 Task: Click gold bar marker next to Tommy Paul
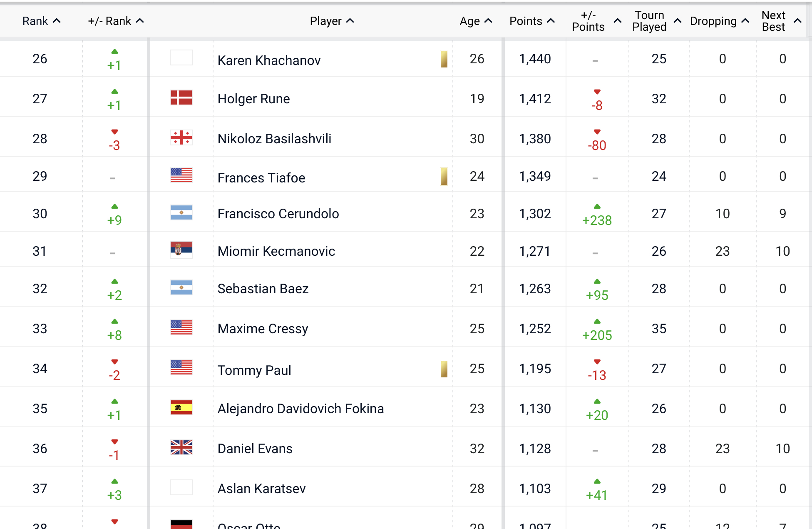444,369
